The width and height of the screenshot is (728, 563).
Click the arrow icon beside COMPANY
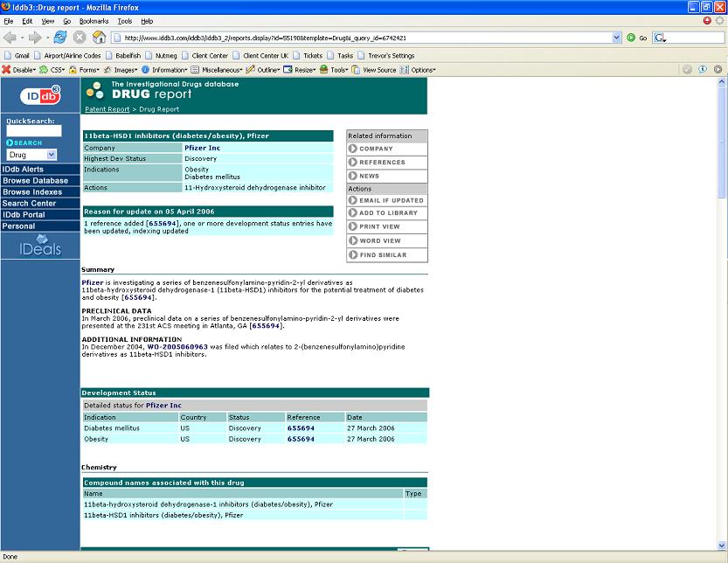(353, 149)
